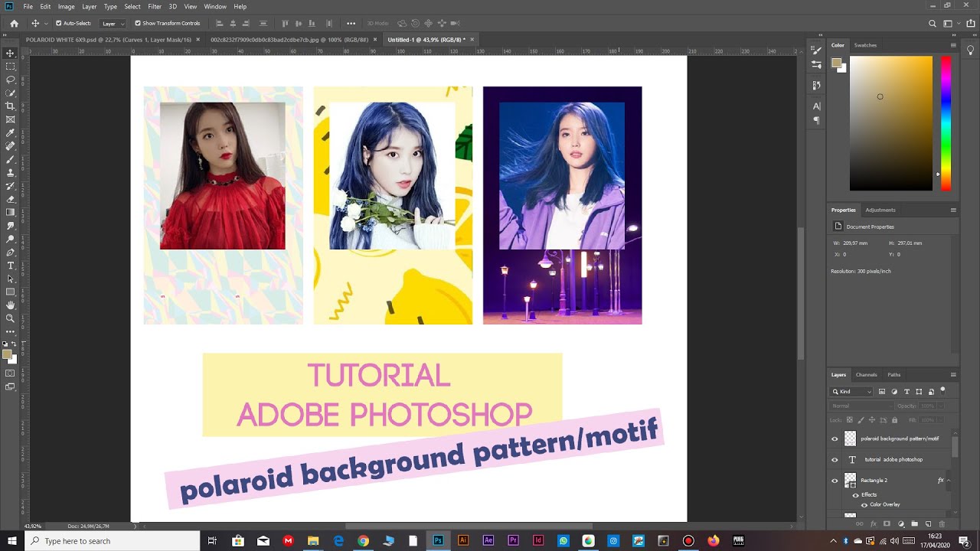Viewport: 980px width, 551px height.
Task: Open the three-dots align options
Action: point(351,24)
